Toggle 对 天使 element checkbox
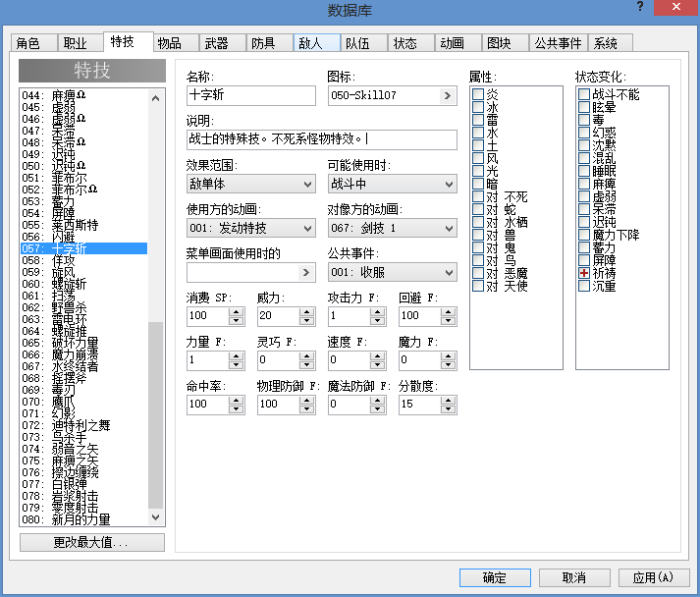 [x=478, y=286]
